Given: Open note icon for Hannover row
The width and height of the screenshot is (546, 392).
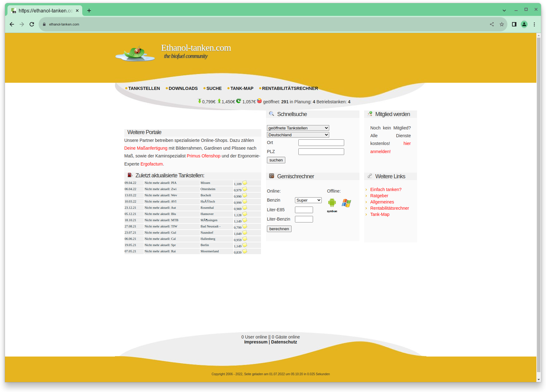Looking at the screenshot, I should coord(245,214).
